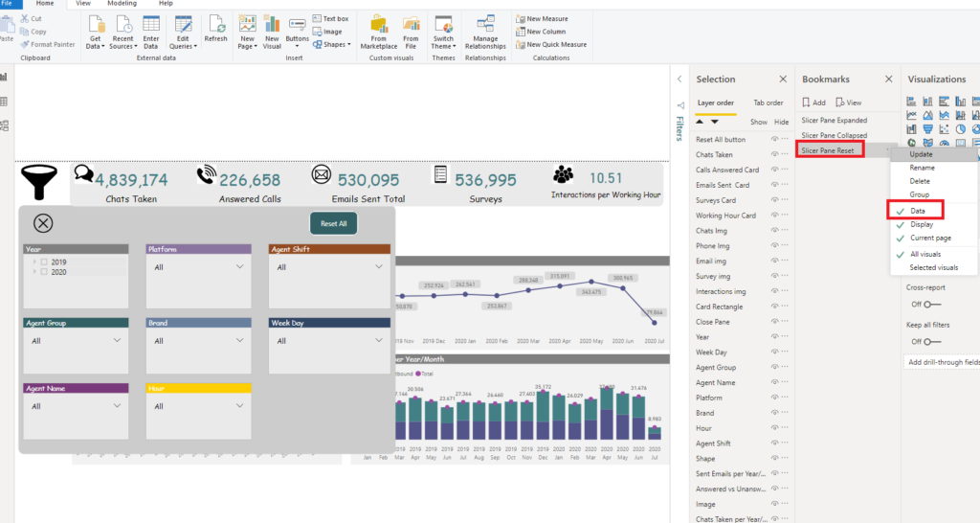Select Slicer Pane Expanded bookmark
980x523 pixels.
coord(835,120)
